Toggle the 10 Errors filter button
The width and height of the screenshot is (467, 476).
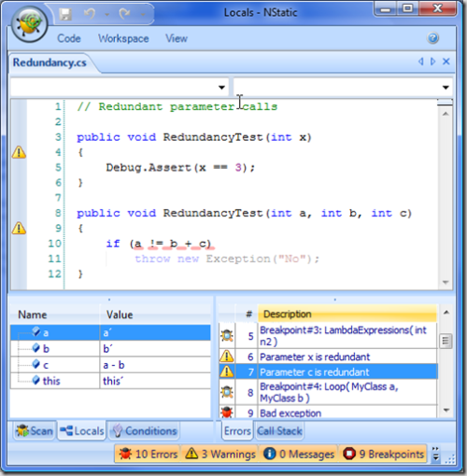(148, 454)
